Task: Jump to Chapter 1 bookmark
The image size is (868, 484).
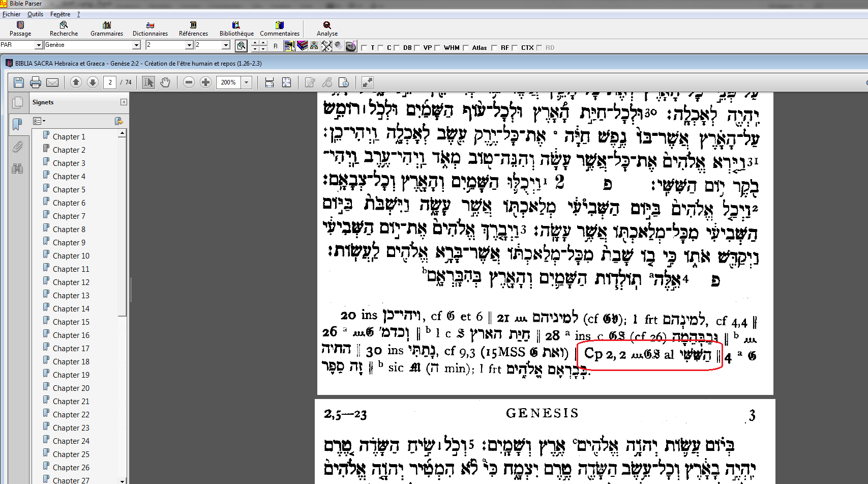Action: pyautogui.click(x=69, y=136)
